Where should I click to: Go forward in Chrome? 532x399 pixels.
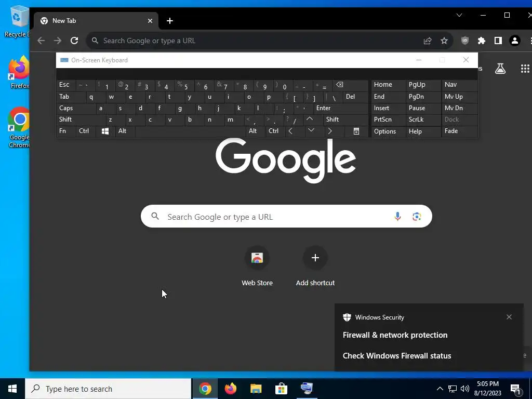(x=58, y=41)
